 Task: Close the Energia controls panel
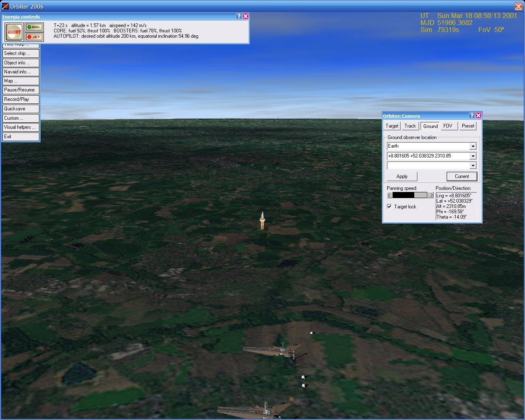pyautogui.click(x=245, y=16)
